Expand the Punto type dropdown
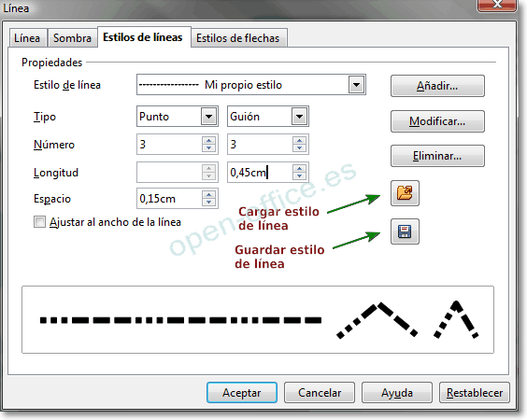The width and height of the screenshot is (527, 420). point(209,117)
